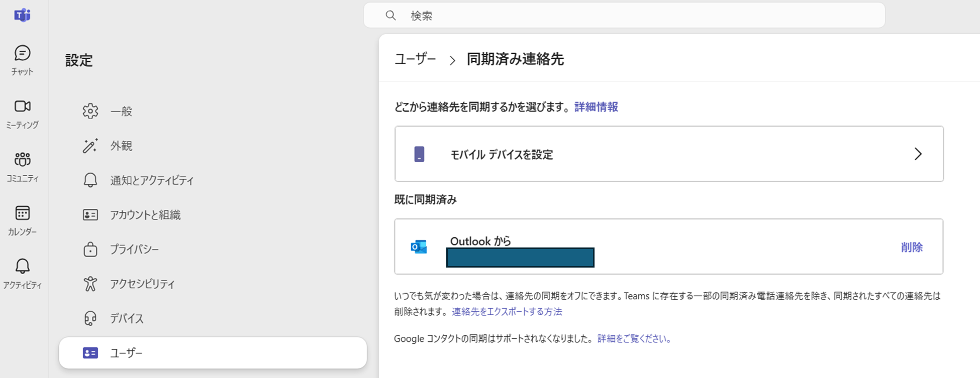980x378 pixels.
Task: Open the チャット icon in the sidebar
Action: coord(22,53)
